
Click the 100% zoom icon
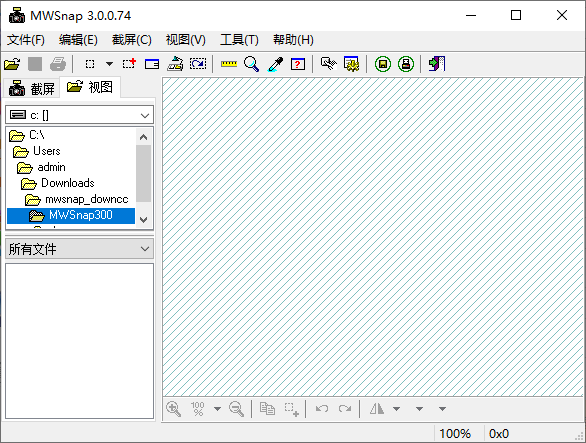point(197,409)
